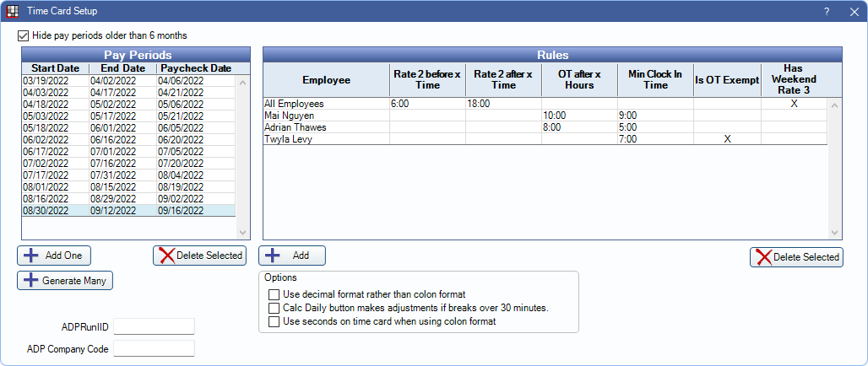Delete selected pay period with red X button
Image resolution: width=868 pixels, height=366 pixels.
[x=198, y=256]
